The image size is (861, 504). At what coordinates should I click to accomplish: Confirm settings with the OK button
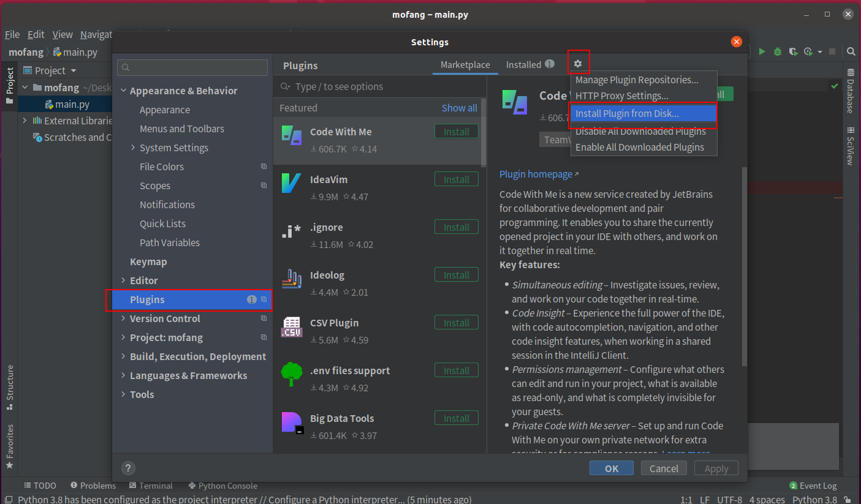pos(612,468)
